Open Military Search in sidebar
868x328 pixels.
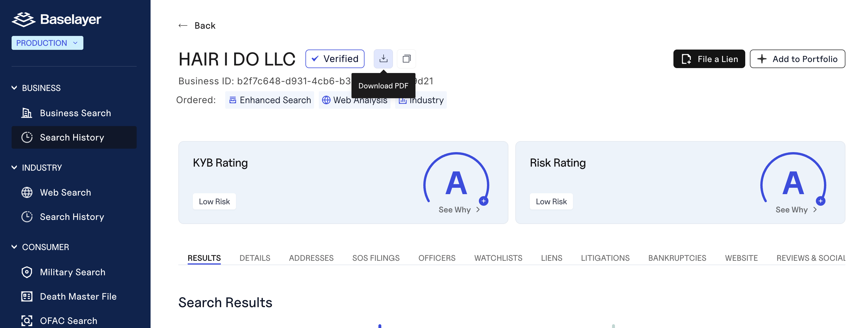72,272
